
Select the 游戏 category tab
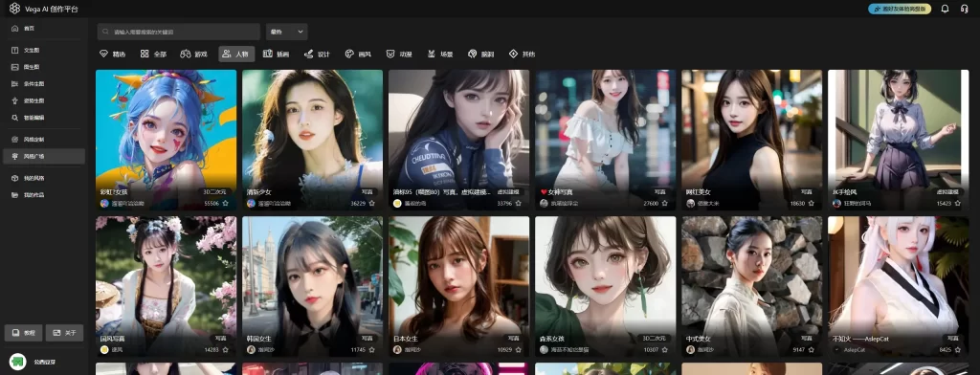point(193,55)
